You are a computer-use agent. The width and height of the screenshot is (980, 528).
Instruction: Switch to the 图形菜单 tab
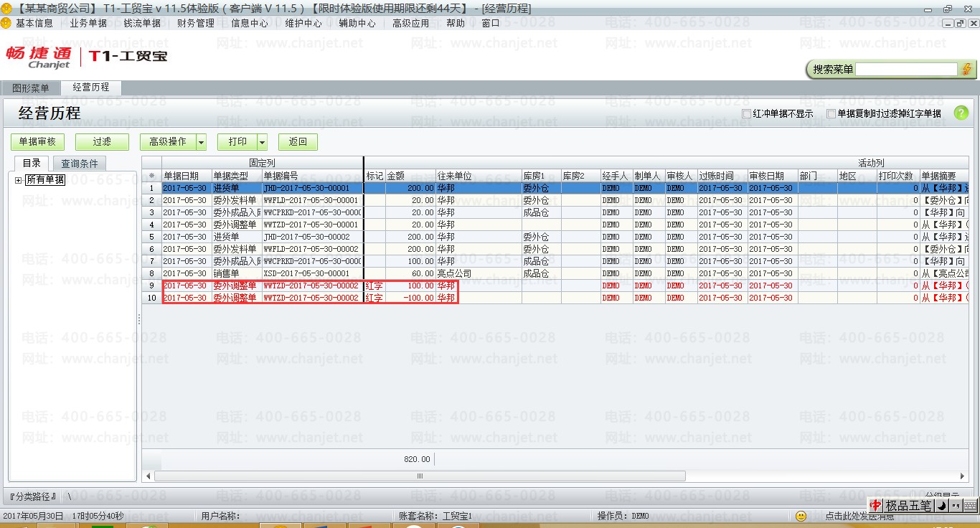click(31, 88)
